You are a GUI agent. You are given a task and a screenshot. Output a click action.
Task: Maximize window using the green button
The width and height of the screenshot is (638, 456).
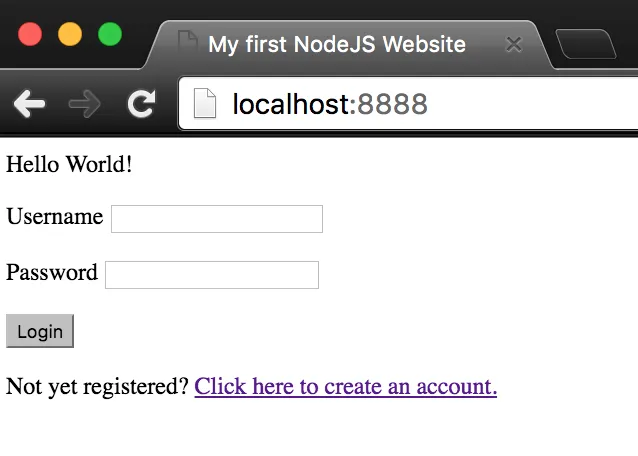pyautogui.click(x=110, y=34)
